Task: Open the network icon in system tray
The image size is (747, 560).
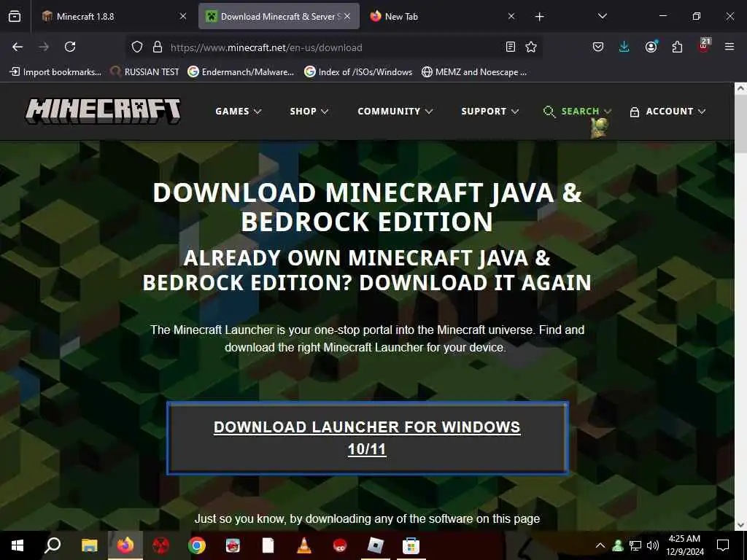Action: coord(635,545)
